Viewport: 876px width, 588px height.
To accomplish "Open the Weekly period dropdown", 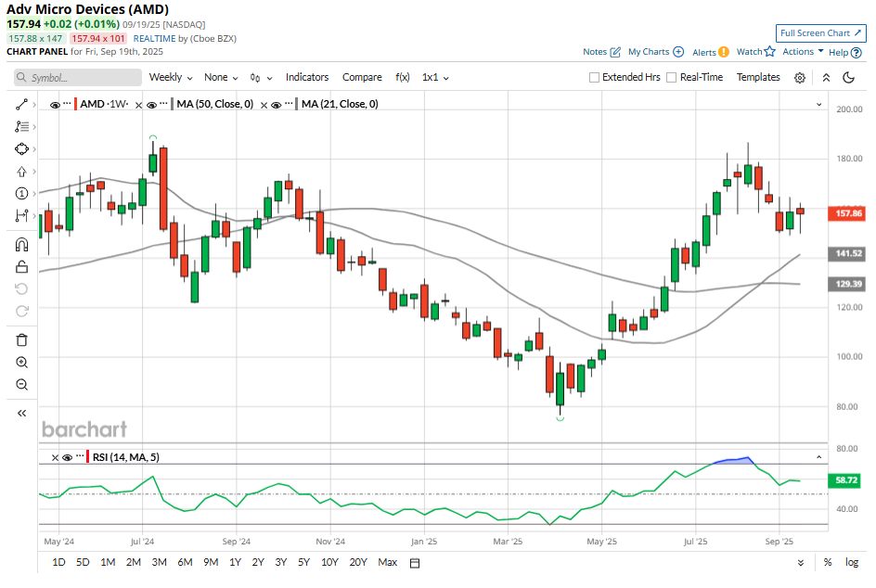I will [171, 78].
